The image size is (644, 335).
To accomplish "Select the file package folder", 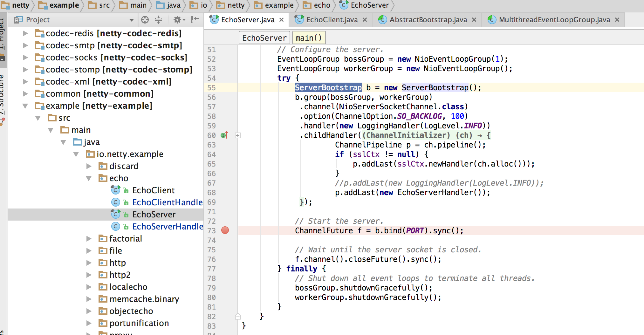I will pyautogui.click(x=115, y=251).
